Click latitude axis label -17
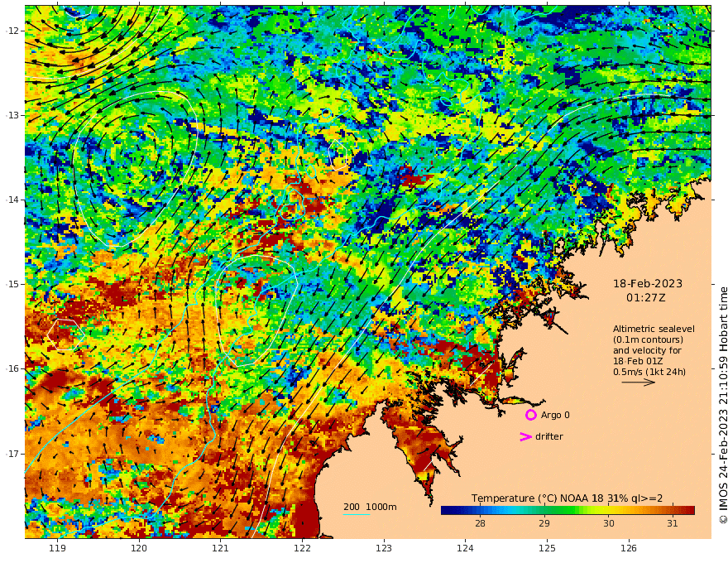This screenshot has height=563, width=728. 13,454
